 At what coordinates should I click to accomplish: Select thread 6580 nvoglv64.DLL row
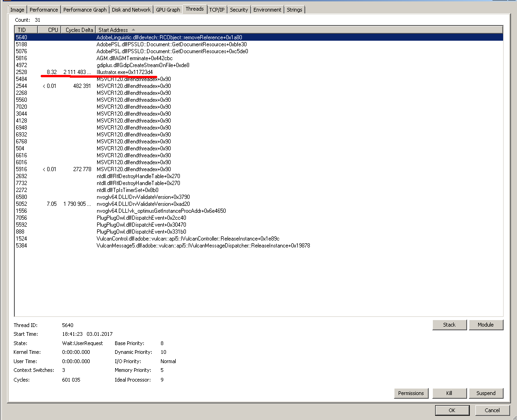click(259, 197)
